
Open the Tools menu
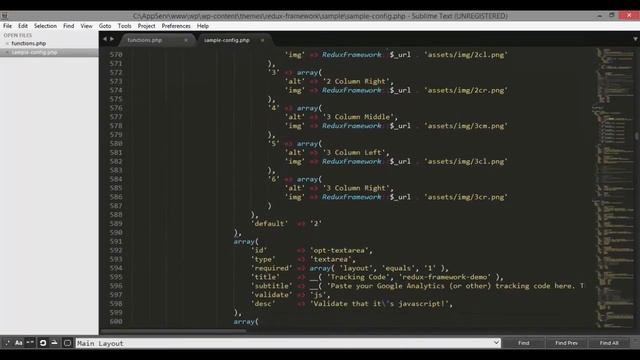click(124, 26)
